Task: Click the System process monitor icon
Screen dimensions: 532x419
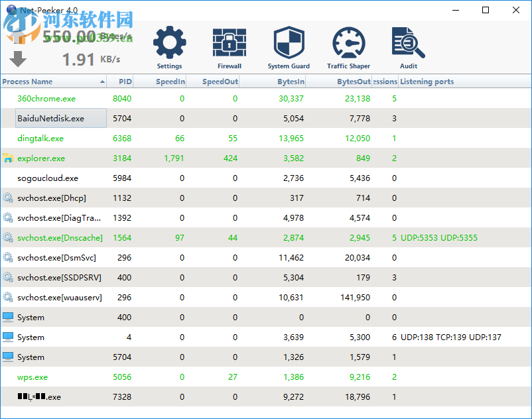Action: click(7, 317)
